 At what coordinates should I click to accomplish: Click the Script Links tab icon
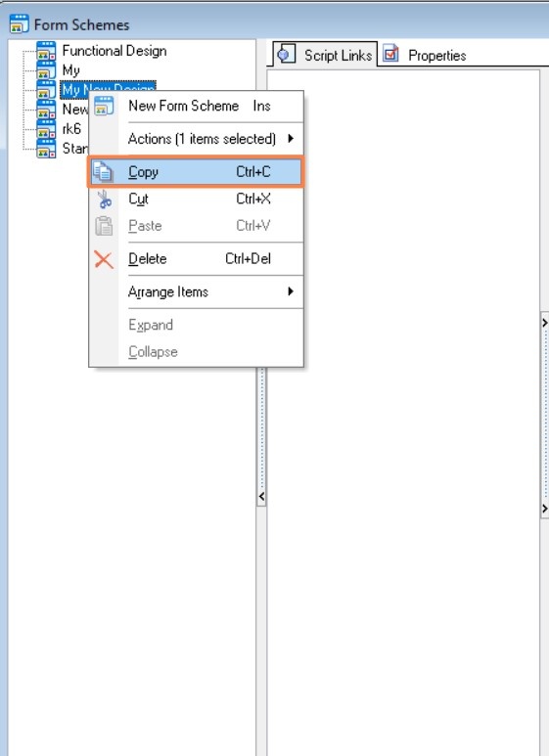pyautogui.click(x=286, y=54)
